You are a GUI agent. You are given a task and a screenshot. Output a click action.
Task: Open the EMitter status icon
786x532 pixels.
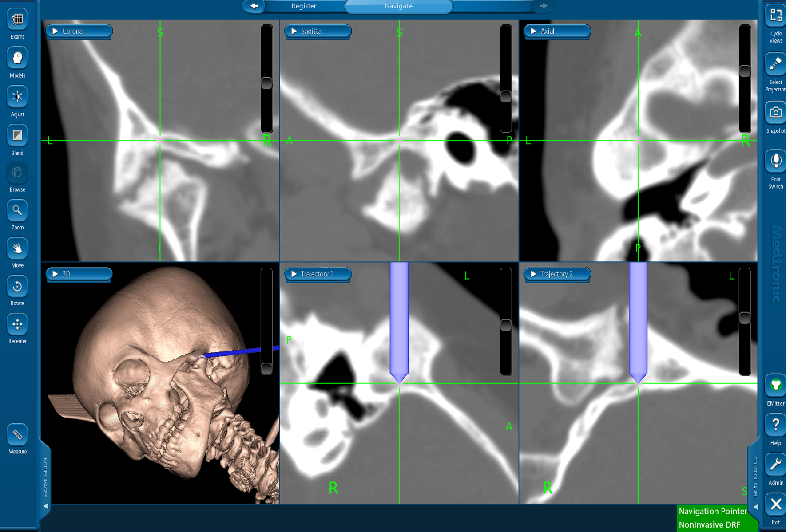[x=775, y=386]
